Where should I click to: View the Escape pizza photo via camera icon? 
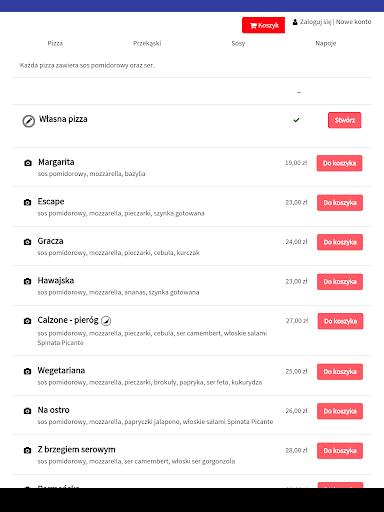(x=27, y=202)
